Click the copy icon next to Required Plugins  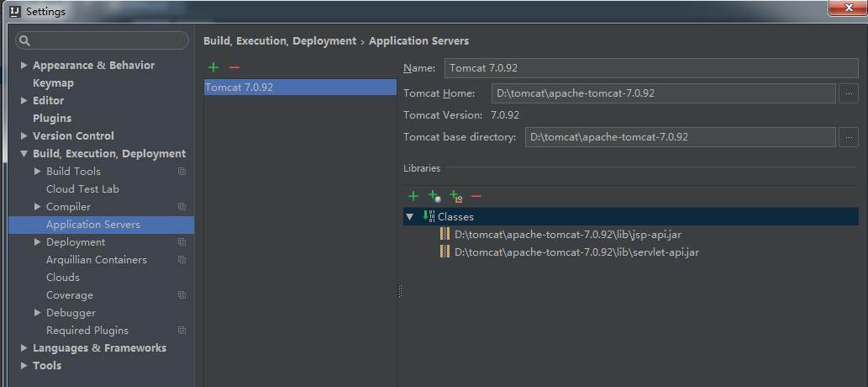(181, 331)
